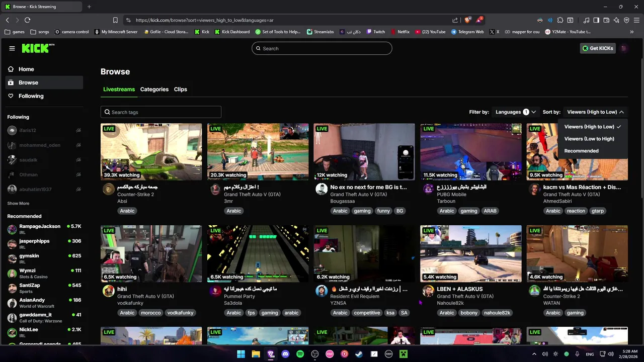Open Discord from the taskbar
Screen dimensions: 644x362
[x=285, y=354]
